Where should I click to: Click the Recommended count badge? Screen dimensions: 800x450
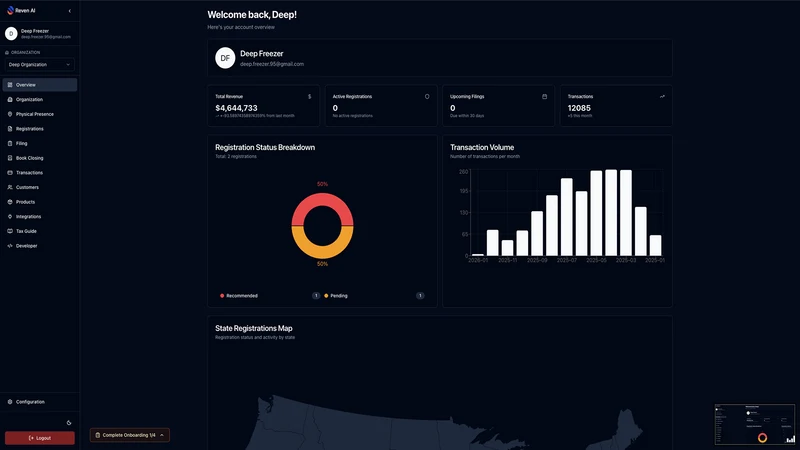pyautogui.click(x=316, y=296)
